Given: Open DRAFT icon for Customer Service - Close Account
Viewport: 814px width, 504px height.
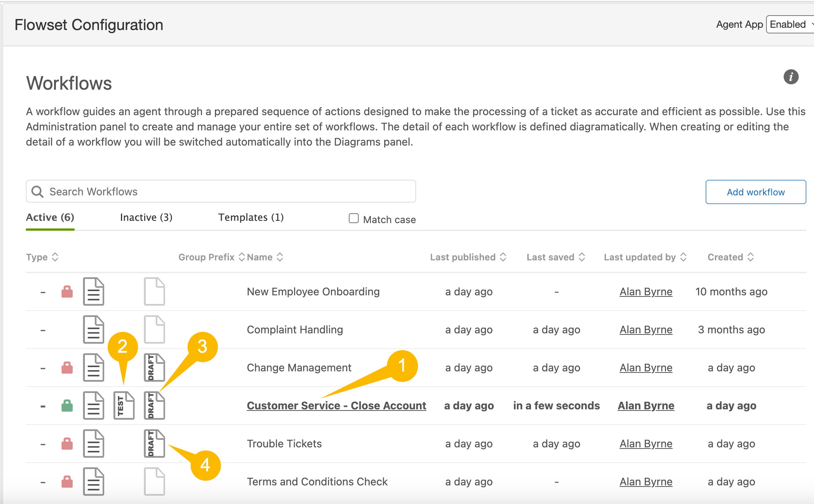Looking at the screenshot, I should 154,406.
